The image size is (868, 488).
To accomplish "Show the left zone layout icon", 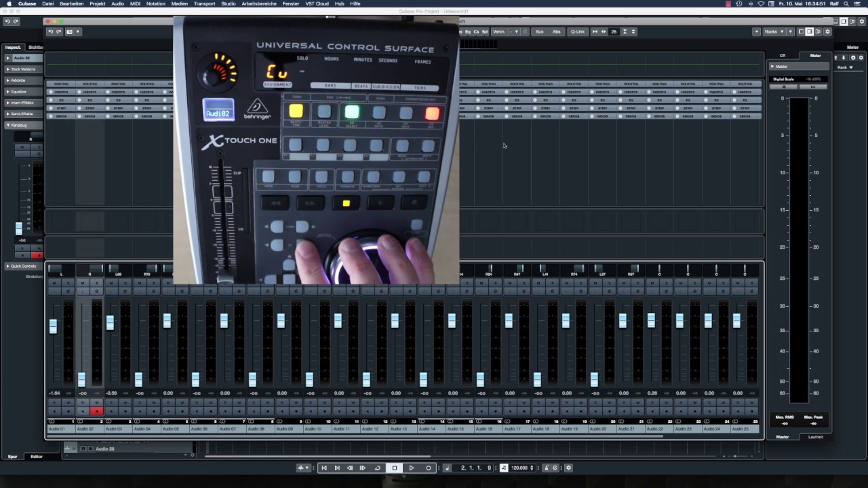I will point(801,32).
